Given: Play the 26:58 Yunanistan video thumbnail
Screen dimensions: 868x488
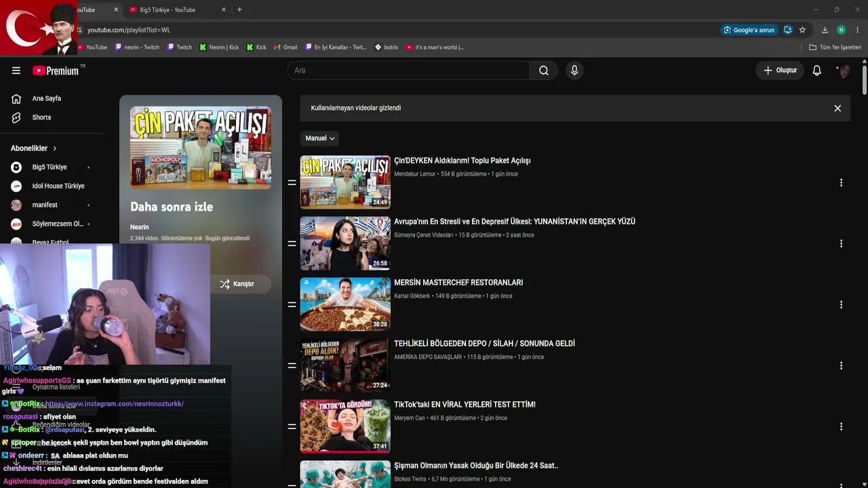Looking at the screenshot, I should [345, 243].
